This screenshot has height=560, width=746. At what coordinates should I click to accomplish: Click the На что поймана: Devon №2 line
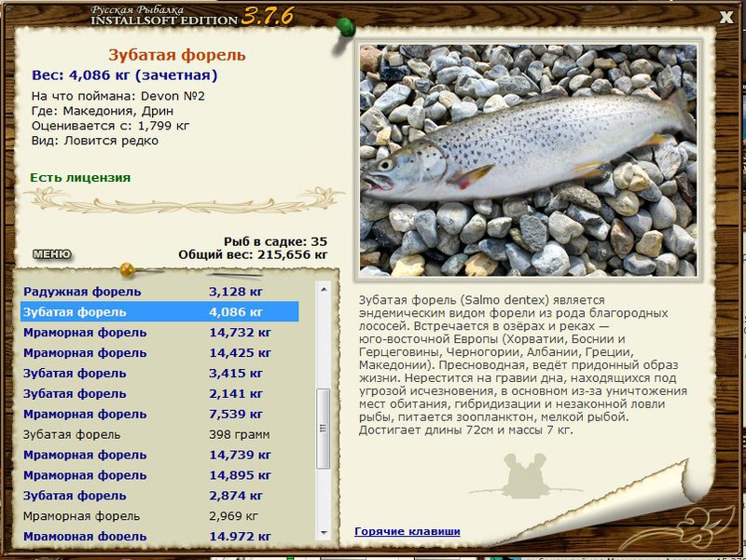118,96
